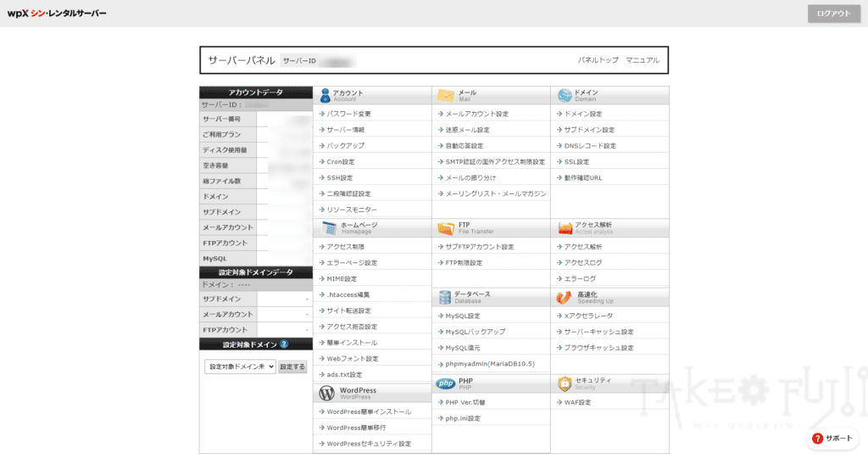Open SSH設定
This screenshot has height=459, width=868.
[x=339, y=178]
